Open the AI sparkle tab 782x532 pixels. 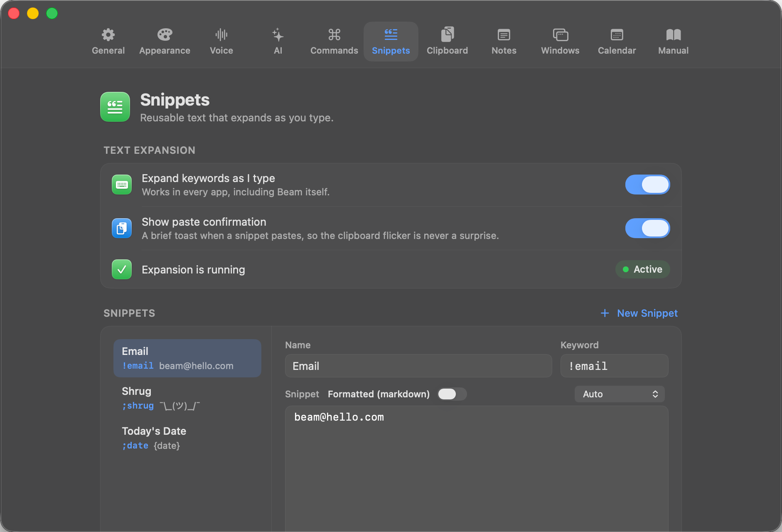point(278,42)
